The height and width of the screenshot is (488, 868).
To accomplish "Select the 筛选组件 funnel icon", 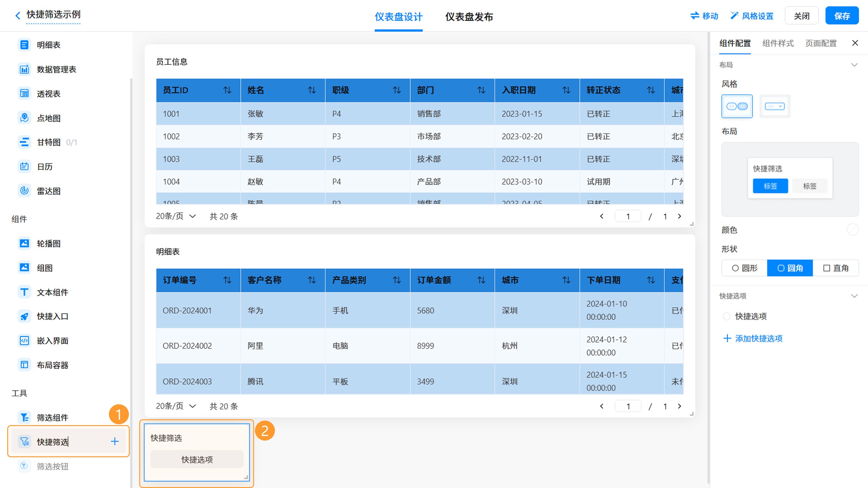I will [x=24, y=418].
